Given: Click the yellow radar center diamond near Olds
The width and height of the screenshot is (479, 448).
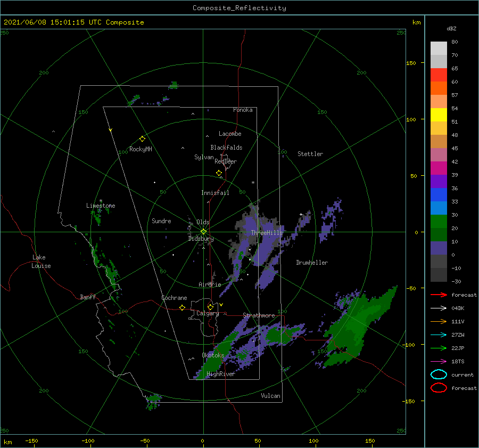Looking at the screenshot, I should click(203, 232).
